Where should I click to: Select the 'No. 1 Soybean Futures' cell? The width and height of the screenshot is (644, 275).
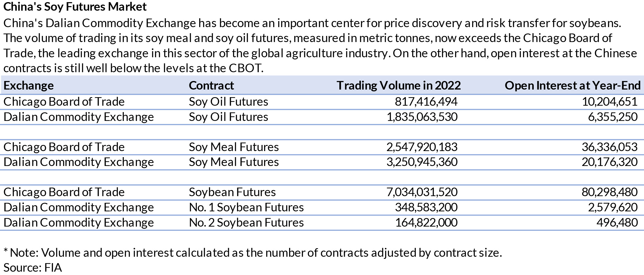coord(246,207)
